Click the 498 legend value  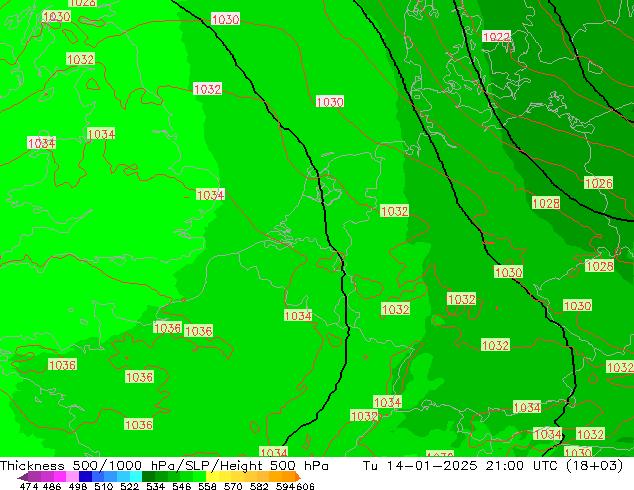pos(78,486)
